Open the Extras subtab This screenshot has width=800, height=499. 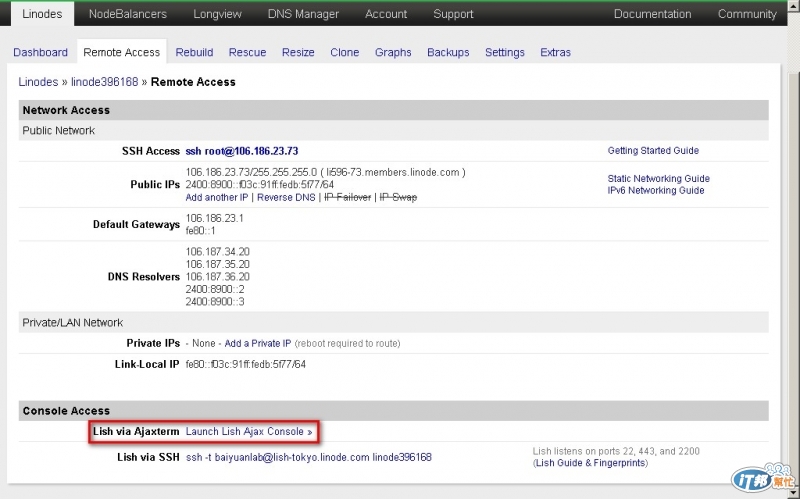[x=555, y=52]
